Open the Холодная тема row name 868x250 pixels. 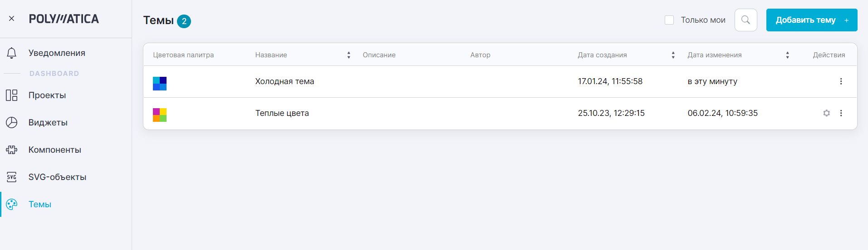tap(284, 81)
